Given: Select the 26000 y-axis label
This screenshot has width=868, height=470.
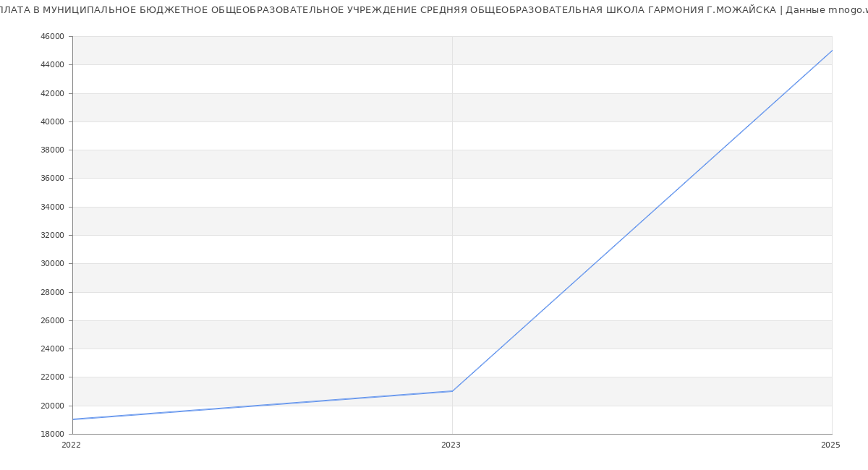Looking at the screenshot, I should coord(54,320).
